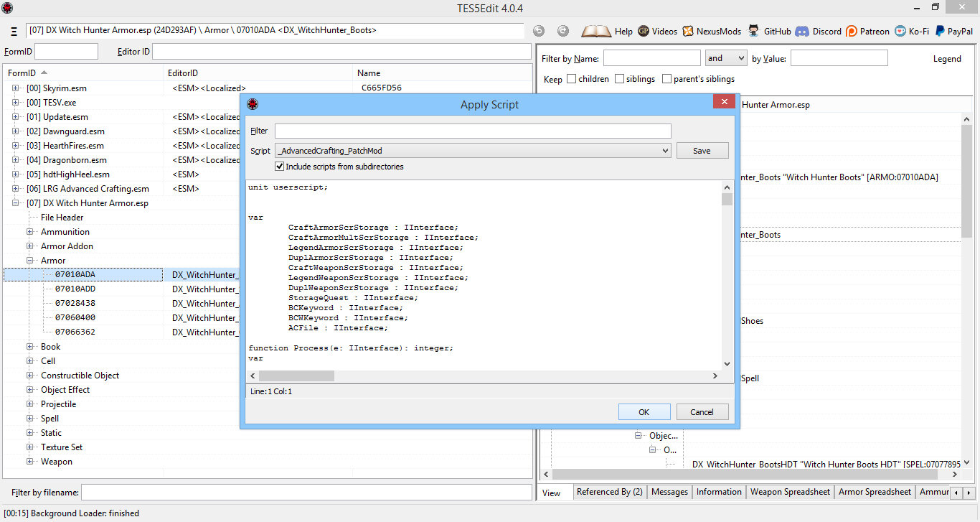
Task: Click the script Filter input field
Action: [473, 131]
